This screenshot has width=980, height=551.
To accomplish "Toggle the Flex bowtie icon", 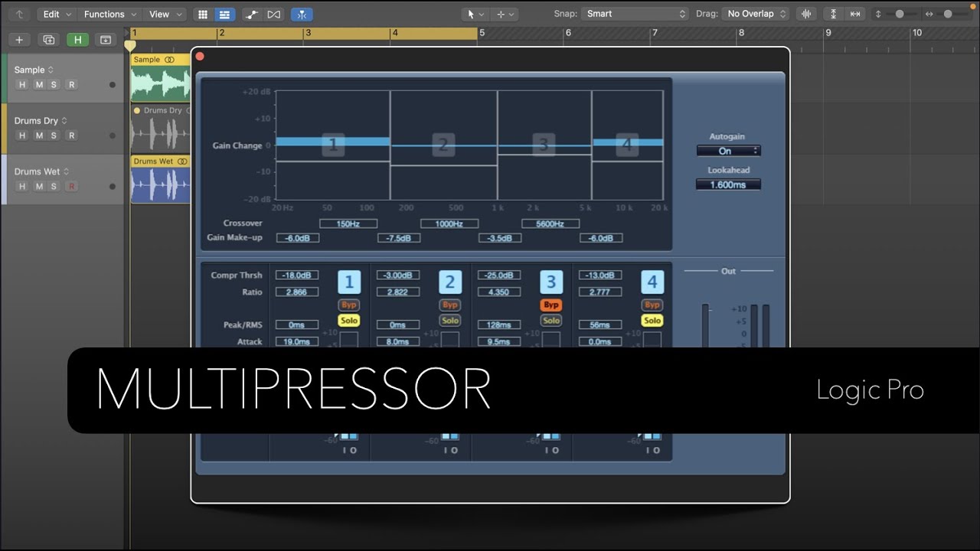I will (x=273, y=14).
